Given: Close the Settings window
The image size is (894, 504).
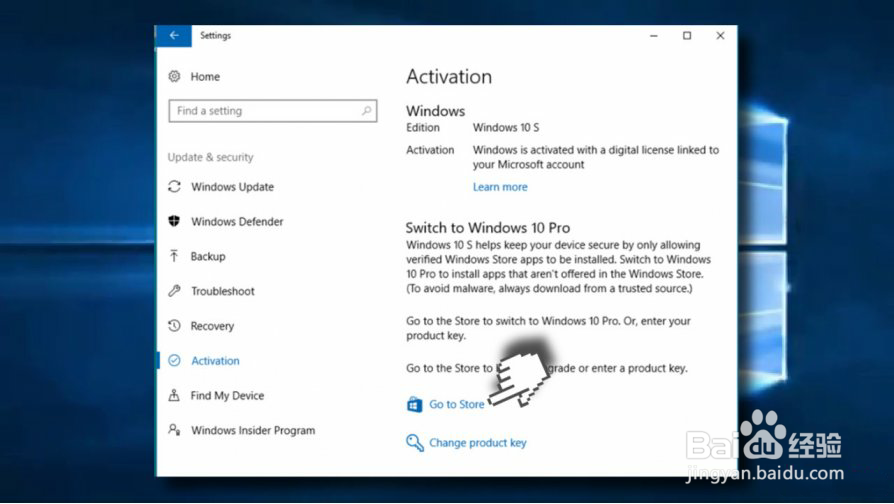Looking at the screenshot, I should coord(720,36).
